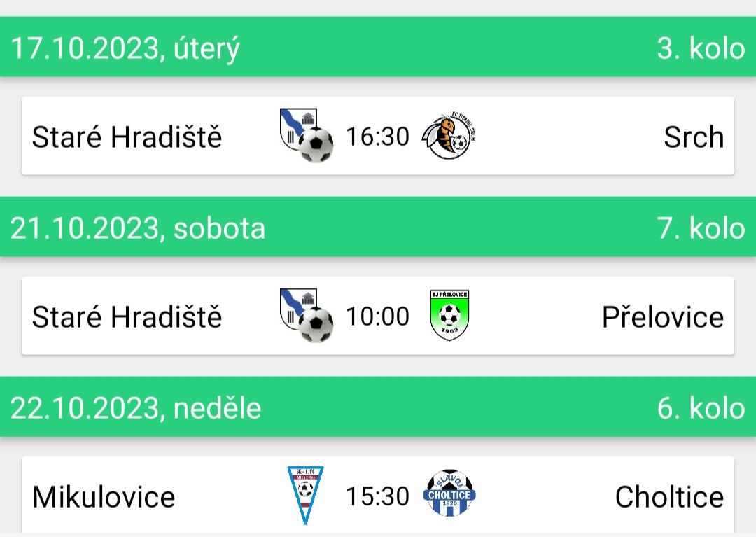Select the 16:30 kickoff time
This screenshot has width=756, height=537.
coord(377,137)
